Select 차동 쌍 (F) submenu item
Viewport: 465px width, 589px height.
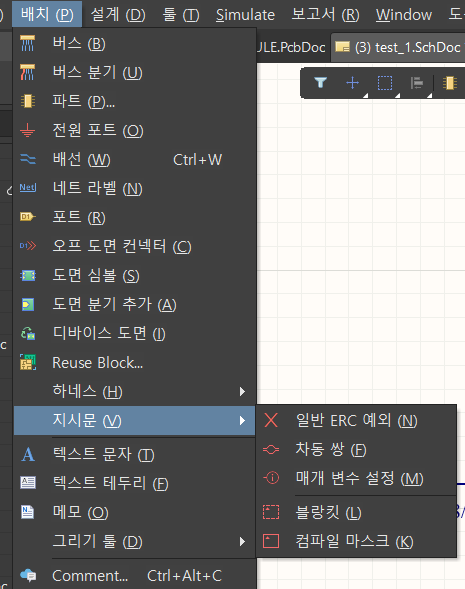[356, 449]
